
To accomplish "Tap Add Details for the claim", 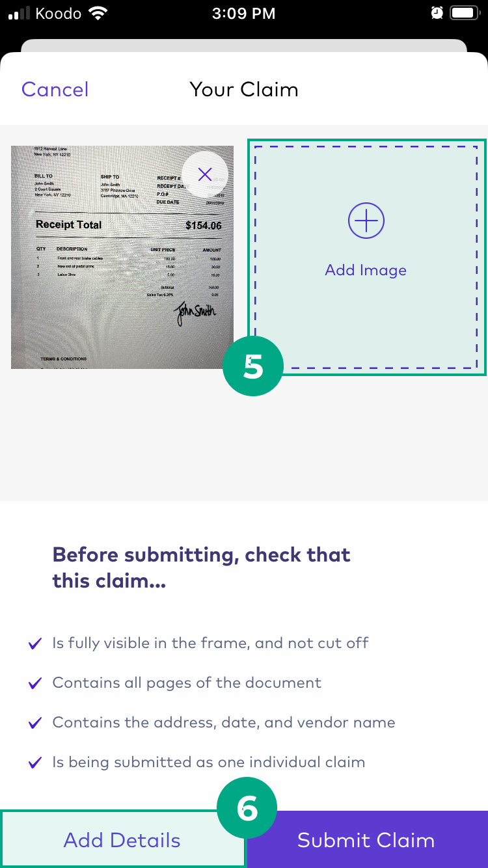I will (122, 839).
